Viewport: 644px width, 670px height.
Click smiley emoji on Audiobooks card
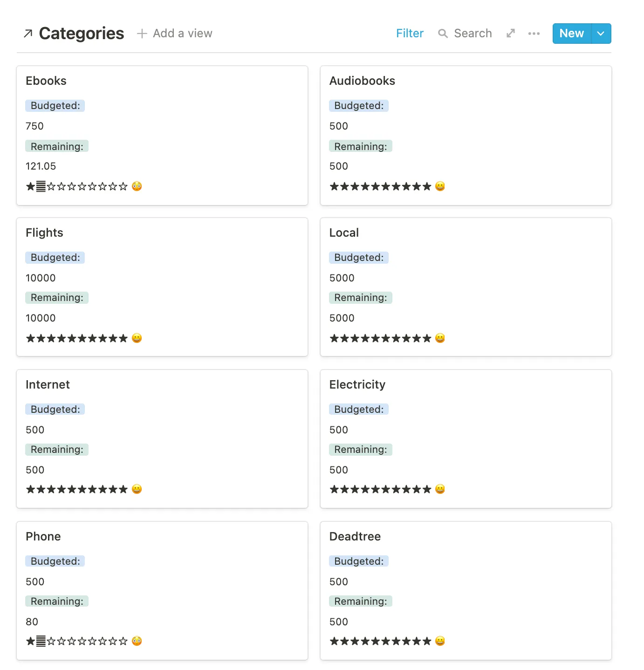440,186
